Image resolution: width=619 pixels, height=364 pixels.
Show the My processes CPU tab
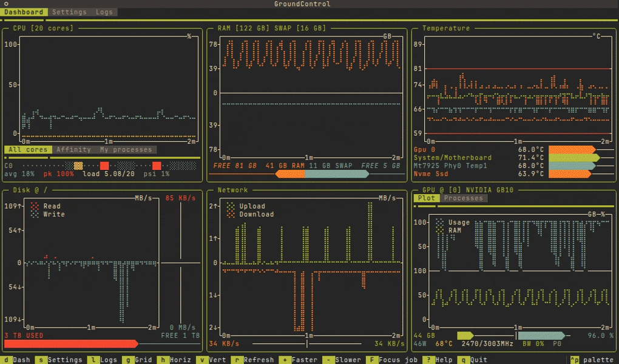point(126,150)
